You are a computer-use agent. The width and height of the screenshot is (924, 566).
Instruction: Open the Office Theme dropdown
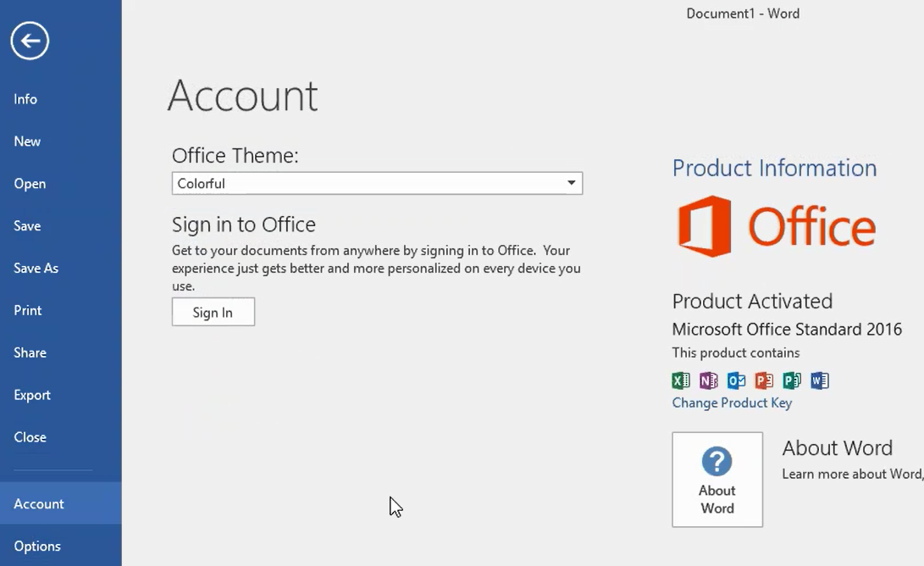(377, 183)
